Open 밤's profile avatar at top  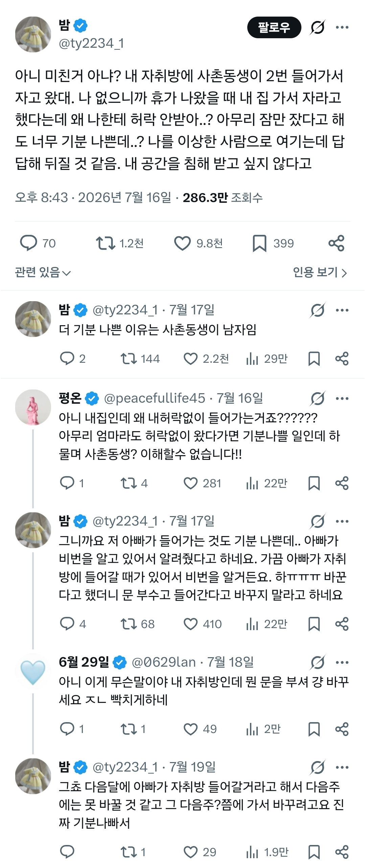point(33,34)
